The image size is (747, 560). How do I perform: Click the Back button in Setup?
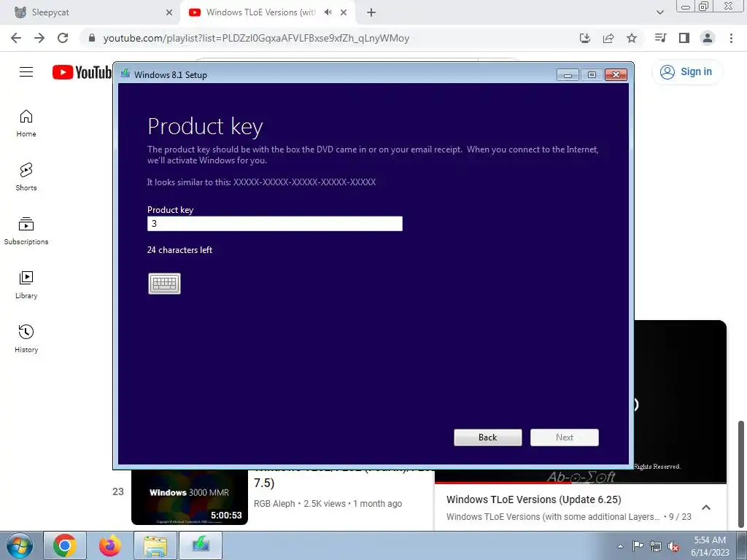point(488,437)
